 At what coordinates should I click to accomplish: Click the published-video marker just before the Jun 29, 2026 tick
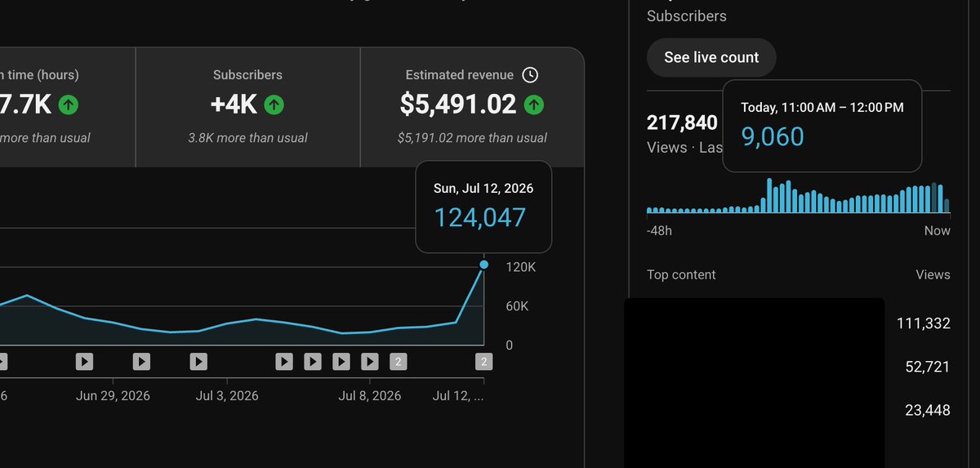point(84,361)
